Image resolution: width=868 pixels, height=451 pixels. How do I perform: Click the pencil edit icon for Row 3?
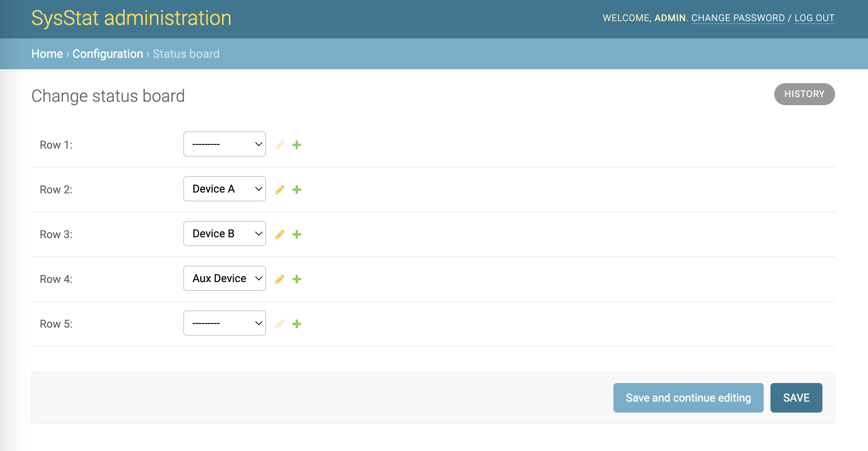click(279, 234)
